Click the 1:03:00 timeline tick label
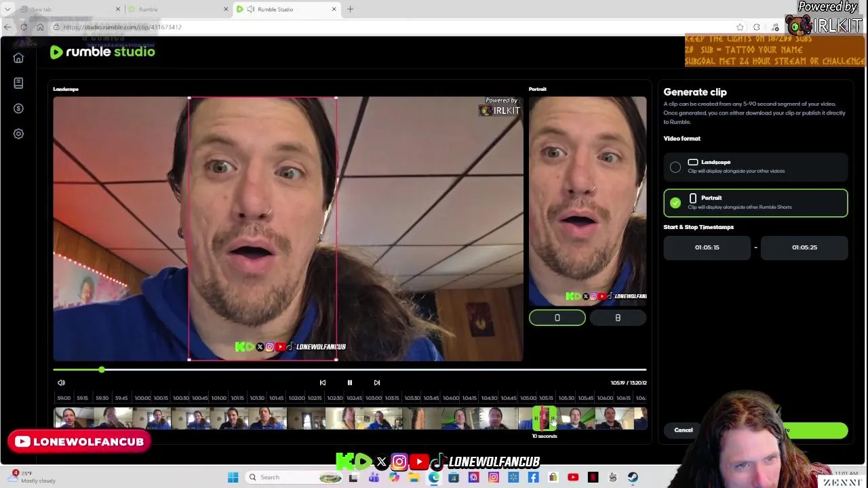The width and height of the screenshot is (868, 488). point(374,399)
